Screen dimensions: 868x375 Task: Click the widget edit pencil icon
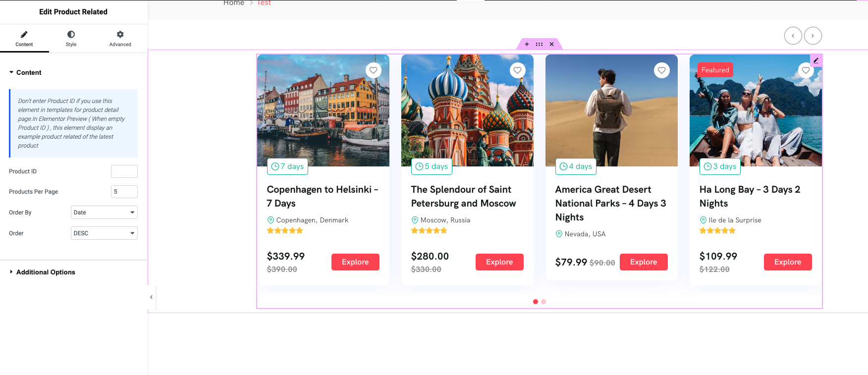click(816, 60)
